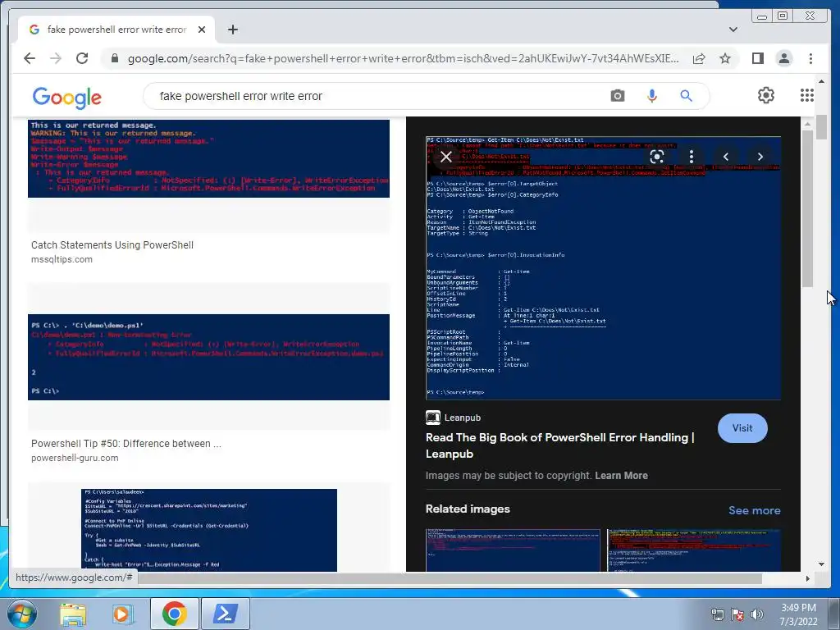Click the Google search text field
Viewport: 840px width, 630px height.
coord(375,96)
